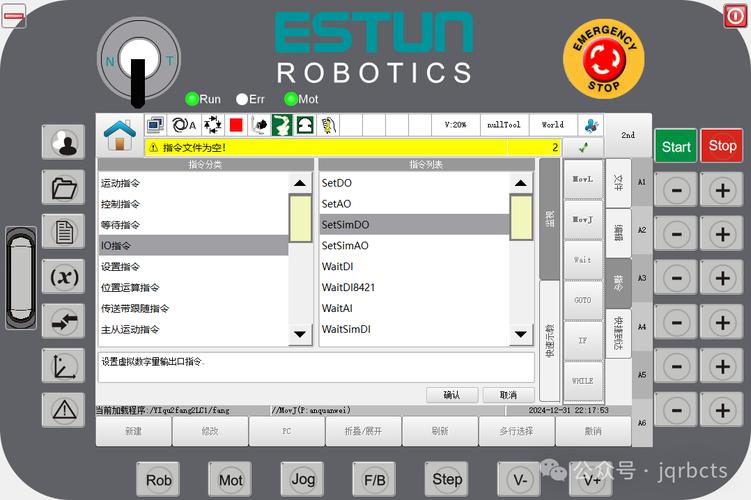Open the IO arrows sidebar icon
The width and height of the screenshot is (751, 500).
[x=64, y=321]
